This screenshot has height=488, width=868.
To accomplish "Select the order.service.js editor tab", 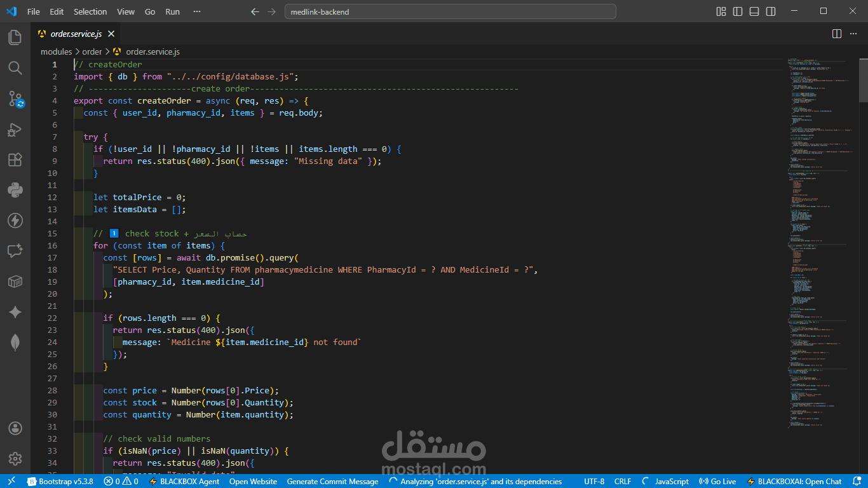I will pyautogui.click(x=76, y=34).
